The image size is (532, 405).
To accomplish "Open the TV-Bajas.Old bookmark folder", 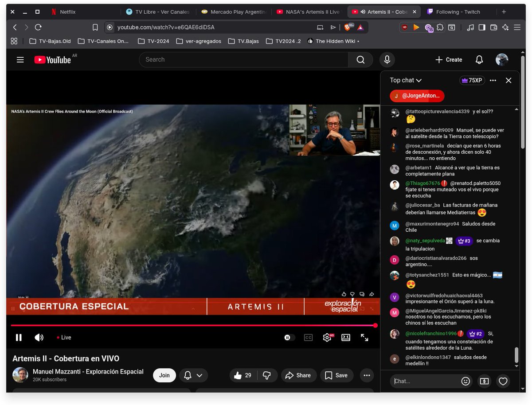I will click(x=50, y=41).
